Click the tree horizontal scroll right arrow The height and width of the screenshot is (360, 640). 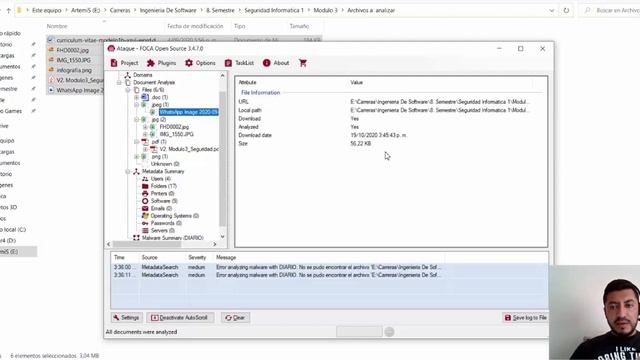[215, 244]
